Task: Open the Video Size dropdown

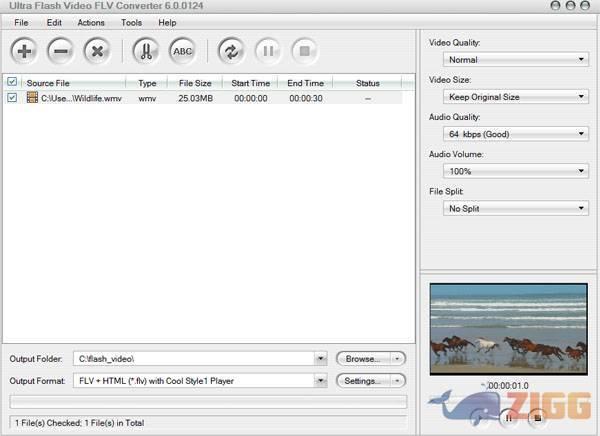Action: coord(514,97)
